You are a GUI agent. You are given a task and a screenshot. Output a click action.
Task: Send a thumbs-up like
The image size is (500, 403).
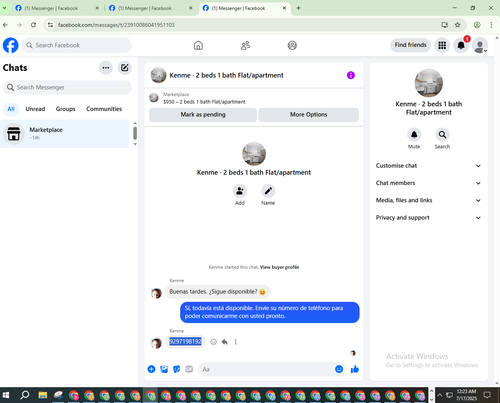pos(355,369)
